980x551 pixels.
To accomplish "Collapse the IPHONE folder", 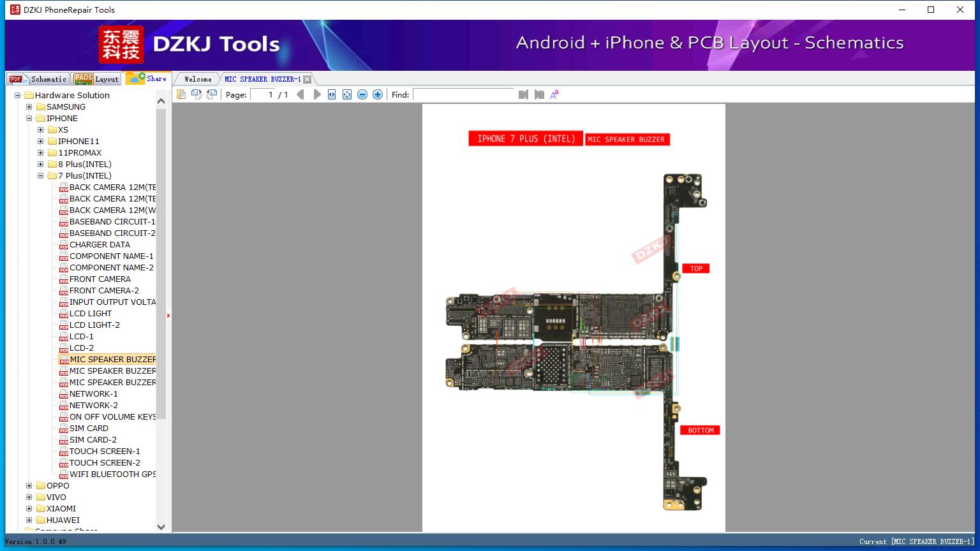I will click(29, 119).
